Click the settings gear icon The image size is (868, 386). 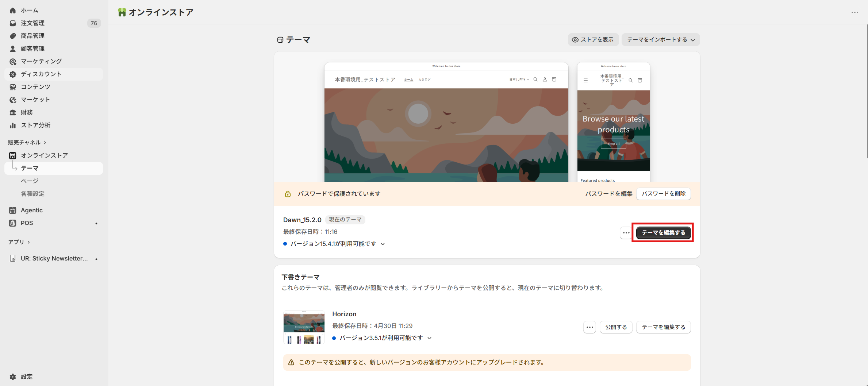click(13, 377)
